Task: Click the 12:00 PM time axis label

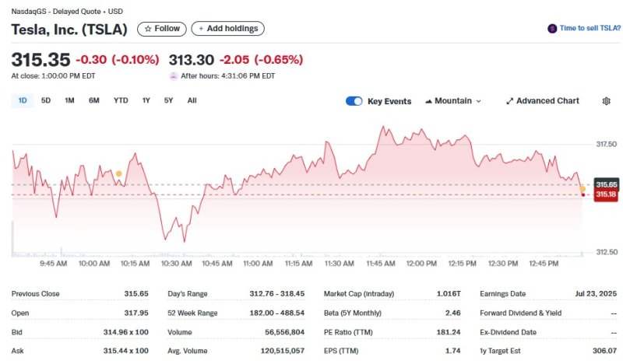Action: [x=421, y=264]
